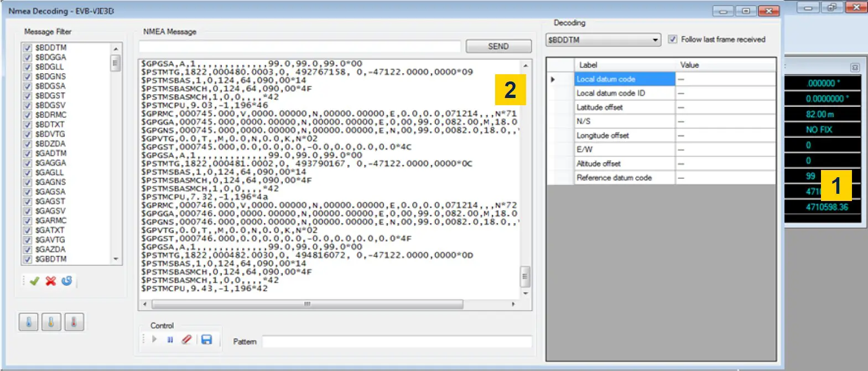Select the Local datum code ID row
Screen dimensions: 868x371
(x=625, y=93)
